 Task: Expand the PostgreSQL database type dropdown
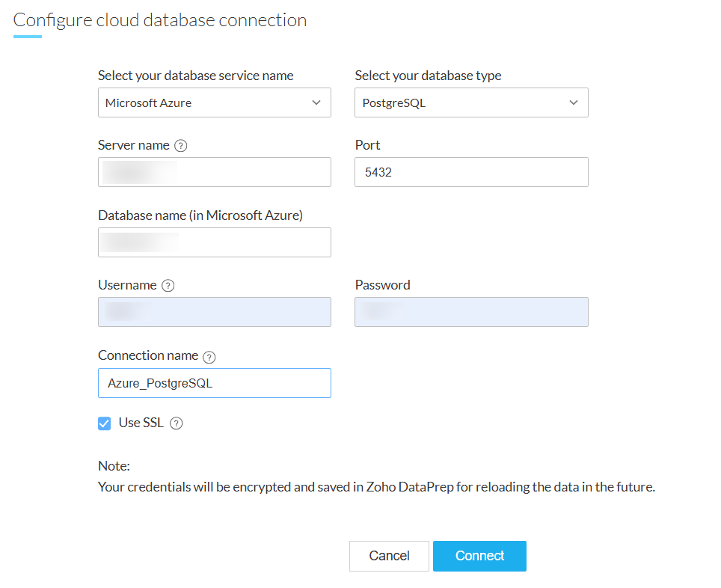point(471,103)
